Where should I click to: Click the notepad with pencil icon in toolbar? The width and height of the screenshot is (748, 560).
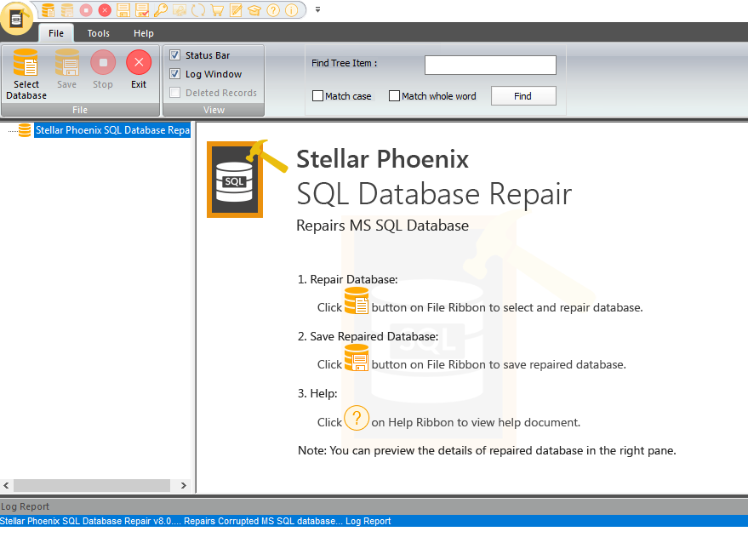236,10
